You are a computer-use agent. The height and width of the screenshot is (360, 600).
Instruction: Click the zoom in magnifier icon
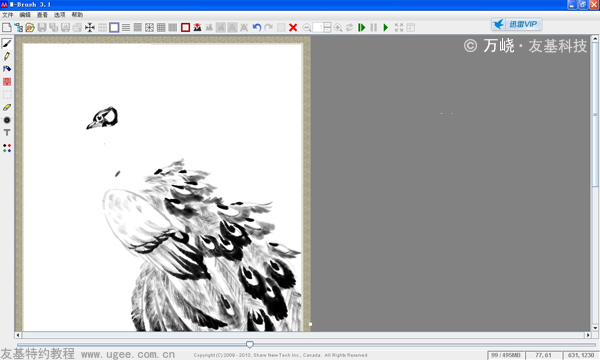(x=338, y=28)
